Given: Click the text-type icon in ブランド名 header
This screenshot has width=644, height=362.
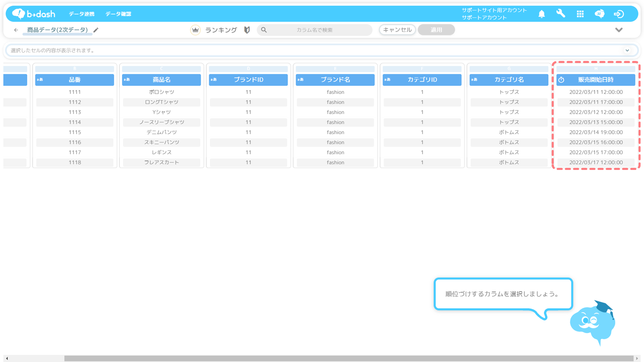Looking at the screenshot, I should (301, 80).
